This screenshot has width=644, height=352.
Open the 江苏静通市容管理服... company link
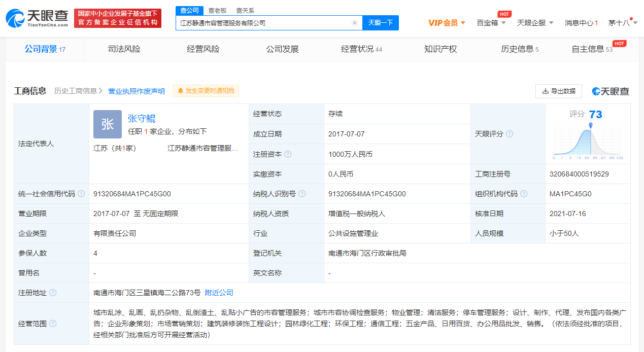(202, 149)
